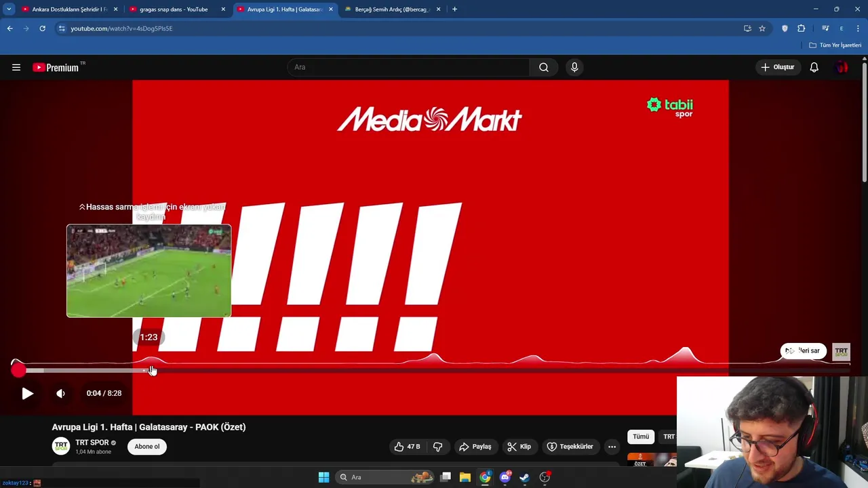Open Discord from the taskbar

pos(505,477)
